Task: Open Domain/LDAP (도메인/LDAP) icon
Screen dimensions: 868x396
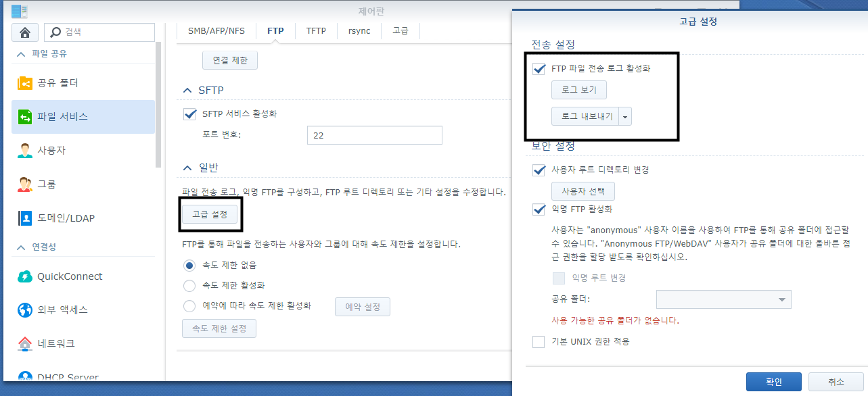Action: pyautogui.click(x=25, y=218)
